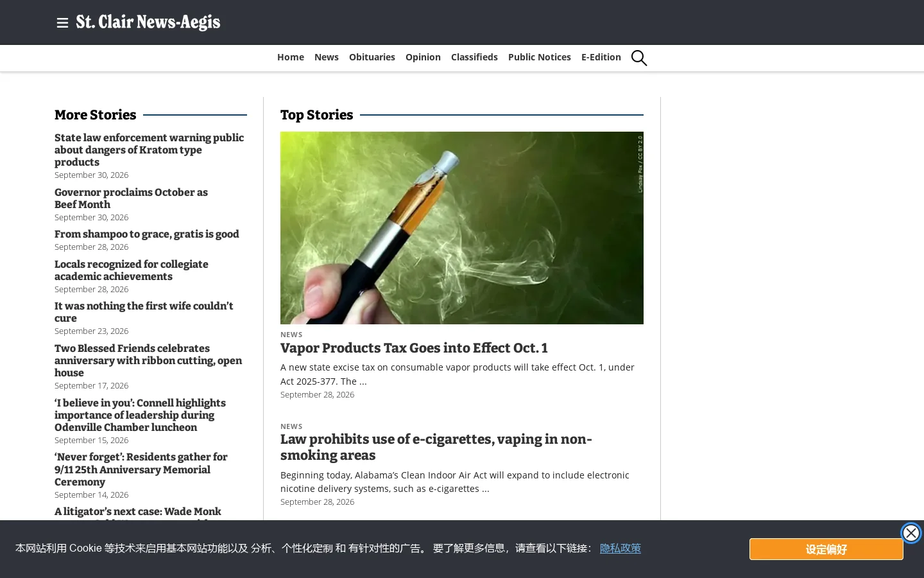Open the Connell Odenville Chamber luncheon story
The height and width of the screenshot is (578, 924).
(x=140, y=415)
